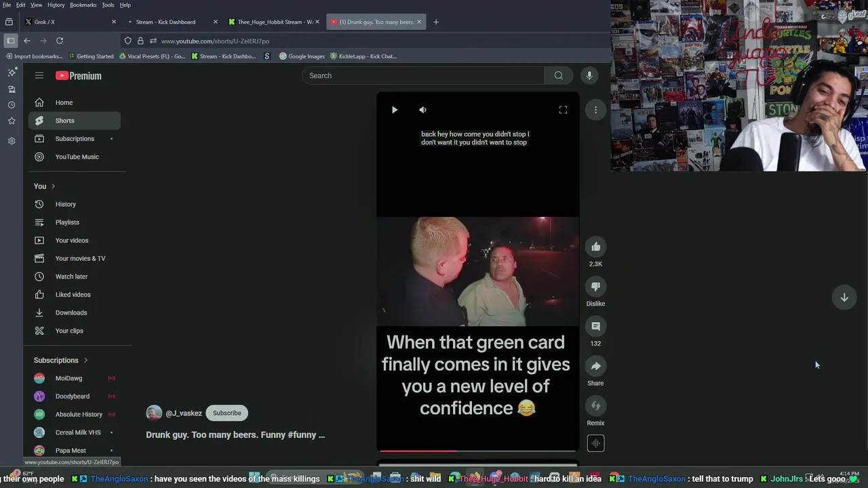Expand the You section chevron

coord(53,186)
